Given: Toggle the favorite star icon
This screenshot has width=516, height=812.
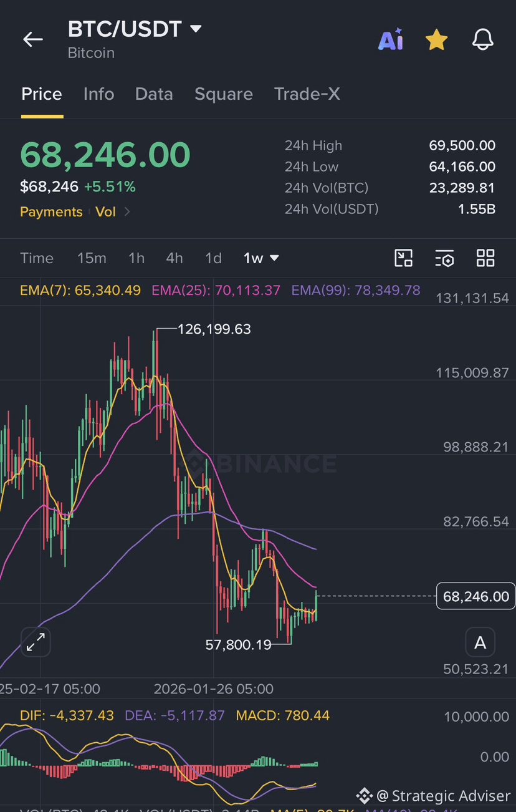Looking at the screenshot, I should [x=436, y=39].
